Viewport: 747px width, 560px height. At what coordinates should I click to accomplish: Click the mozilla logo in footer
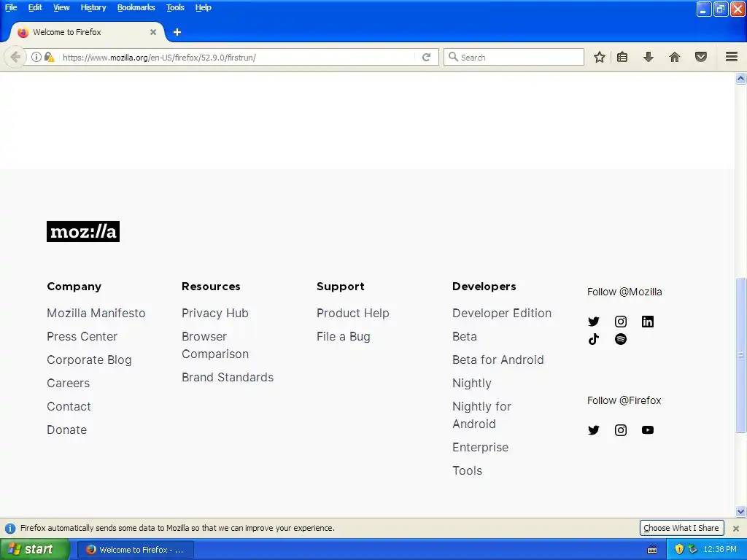click(83, 231)
